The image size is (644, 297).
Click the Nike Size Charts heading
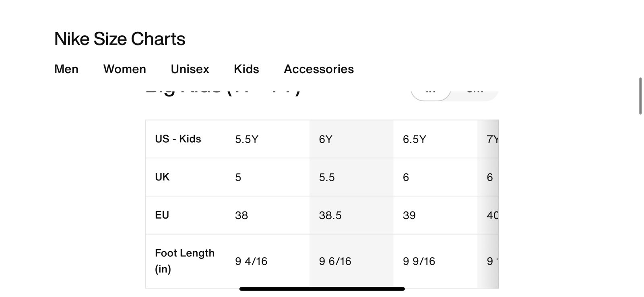[120, 39]
